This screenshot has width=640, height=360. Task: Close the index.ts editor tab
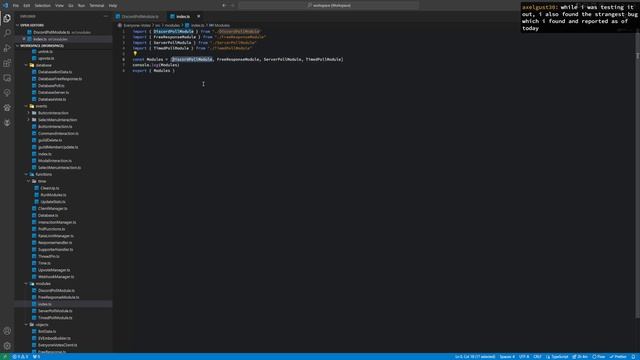click(x=199, y=16)
